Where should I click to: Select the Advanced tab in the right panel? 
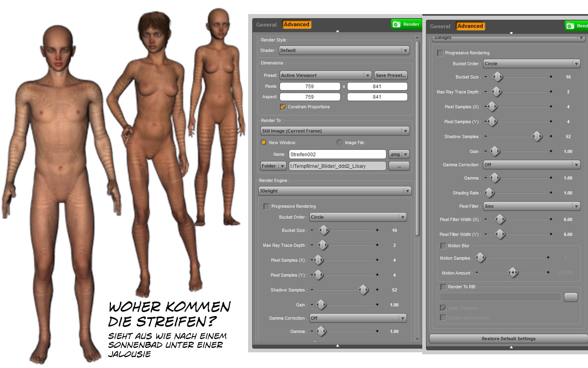click(470, 26)
